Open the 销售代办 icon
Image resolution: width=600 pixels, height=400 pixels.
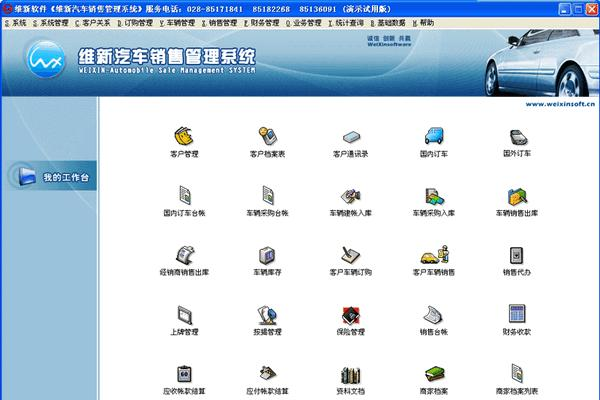pos(517,255)
